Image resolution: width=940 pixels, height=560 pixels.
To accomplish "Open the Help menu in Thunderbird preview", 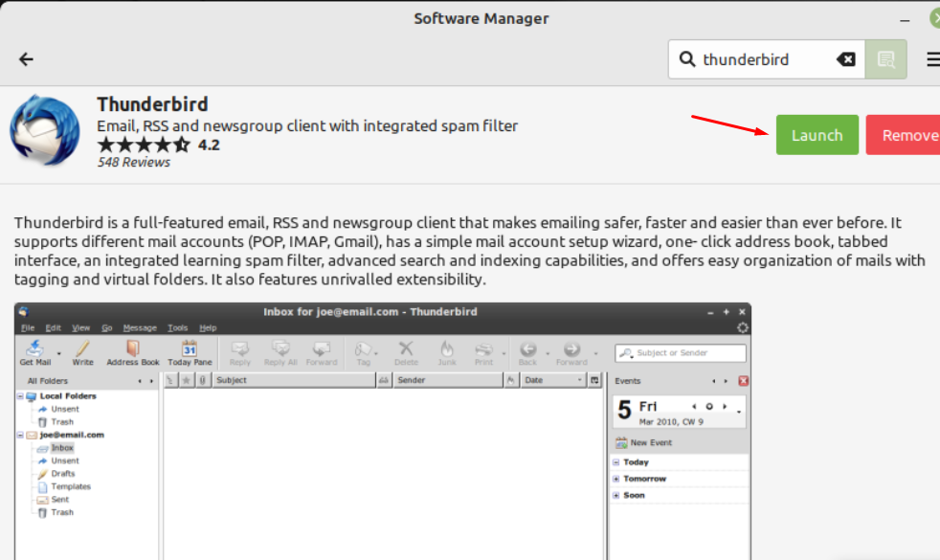I will [x=208, y=328].
